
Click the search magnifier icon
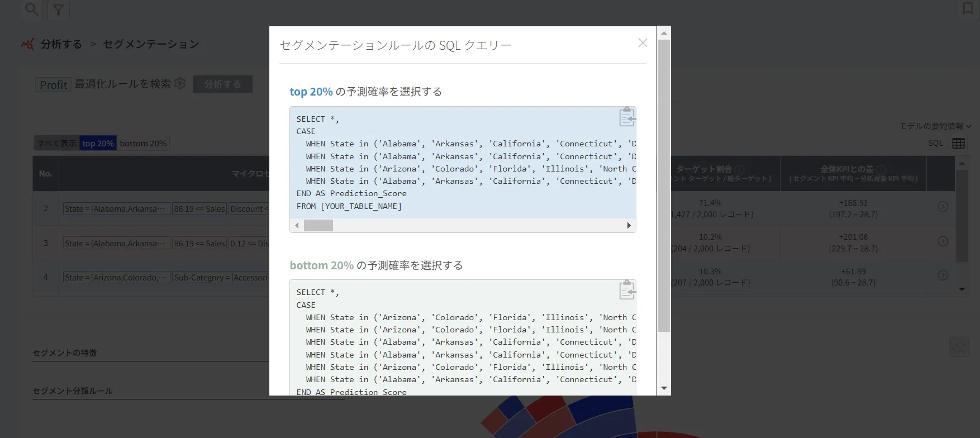pos(32,9)
